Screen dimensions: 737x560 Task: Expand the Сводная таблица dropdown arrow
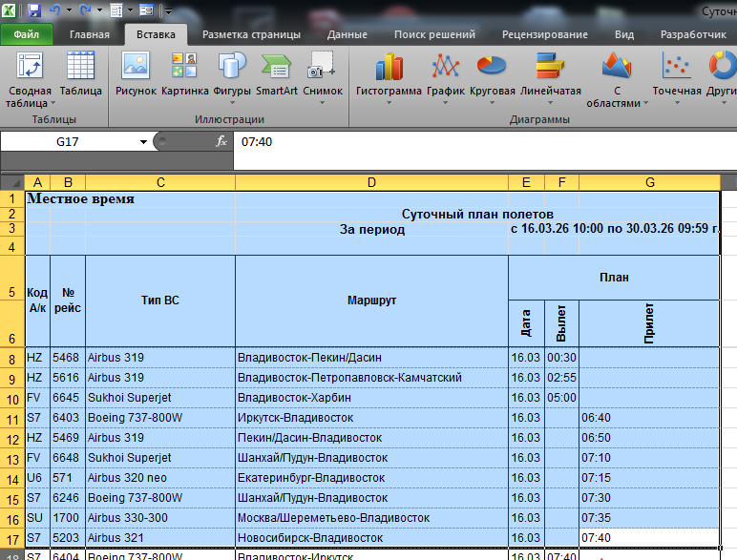pos(53,103)
